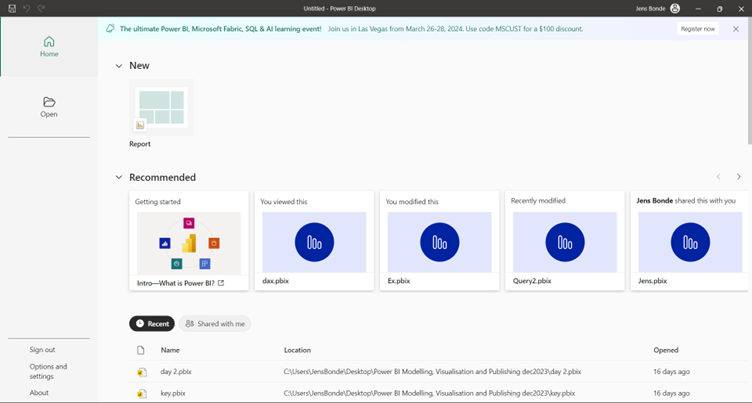Click the chart badge icon on Report thumbnail
This screenshot has width=752, height=403.
tap(140, 125)
